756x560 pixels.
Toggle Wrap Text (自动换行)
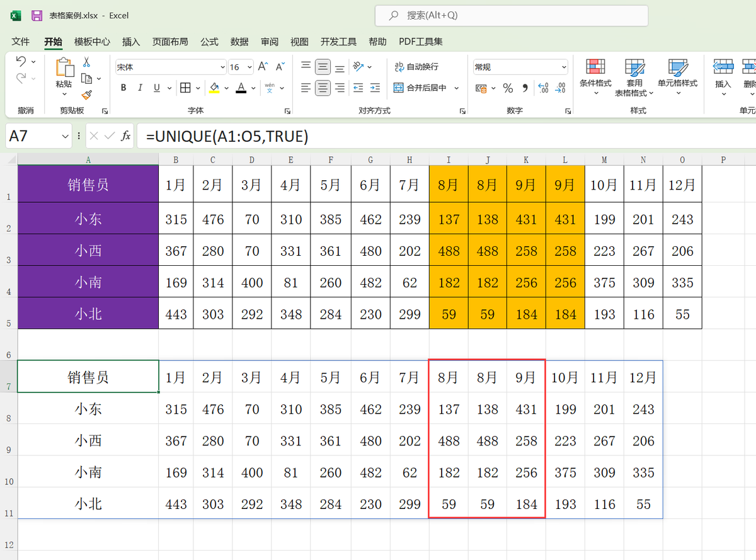[x=416, y=67]
